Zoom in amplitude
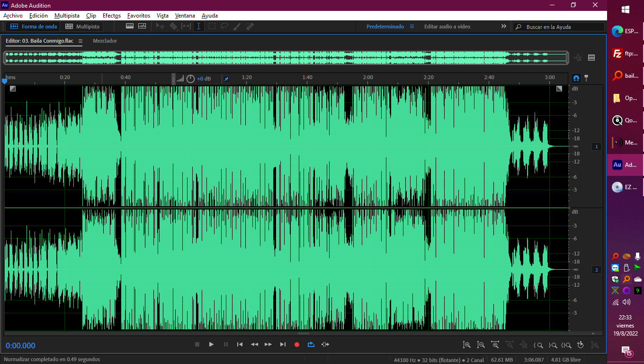Viewport: 644px width, 364px height. pyautogui.click(x=467, y=345)
